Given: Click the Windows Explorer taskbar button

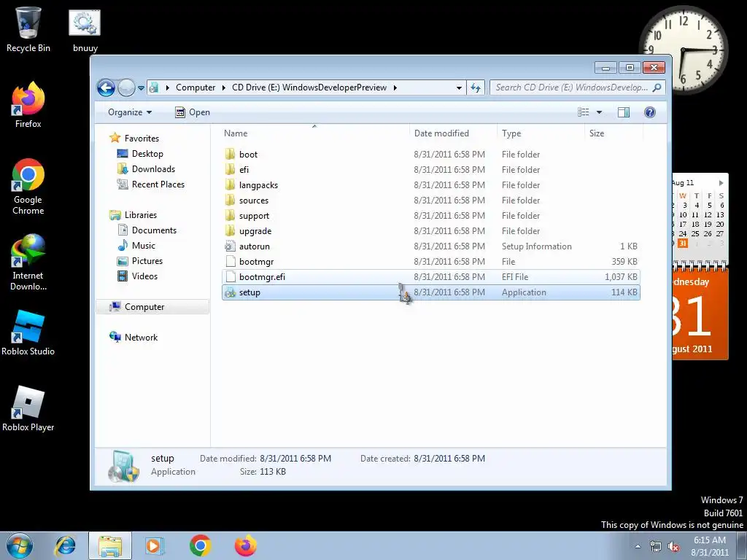Looking at the screenshot, I should [x=109, y=545].
